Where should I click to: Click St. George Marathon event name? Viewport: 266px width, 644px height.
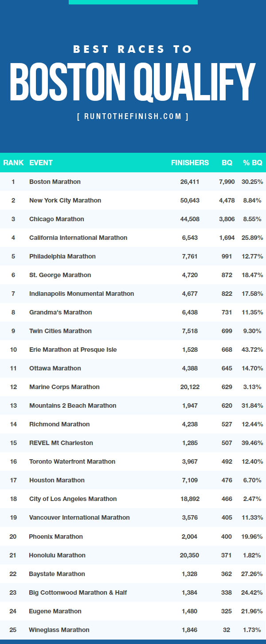pos(60,275)
